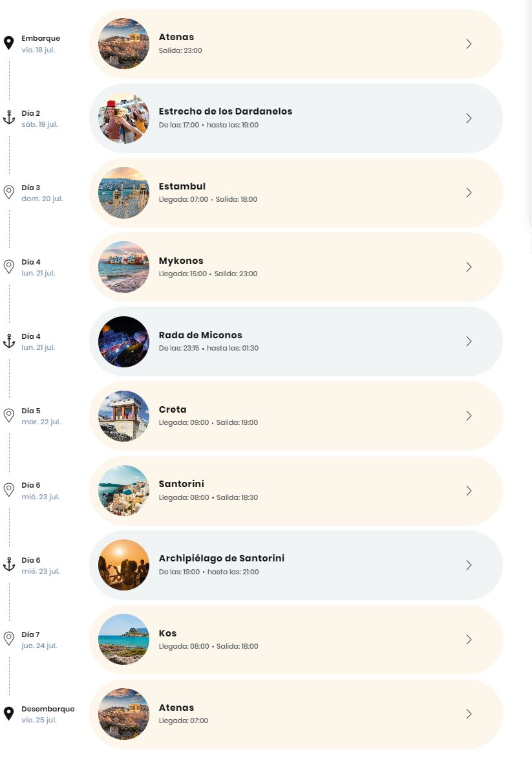Expand the Estrecho de los Dardanelos chevron
The width and height of the screenshot is (532, 769).
pos(469,118)
